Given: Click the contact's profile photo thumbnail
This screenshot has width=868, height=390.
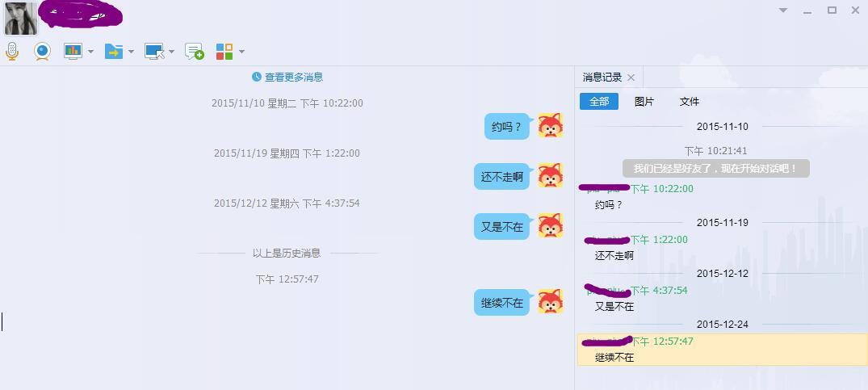Looking at the screenshot, I should [x=20, y=18].
